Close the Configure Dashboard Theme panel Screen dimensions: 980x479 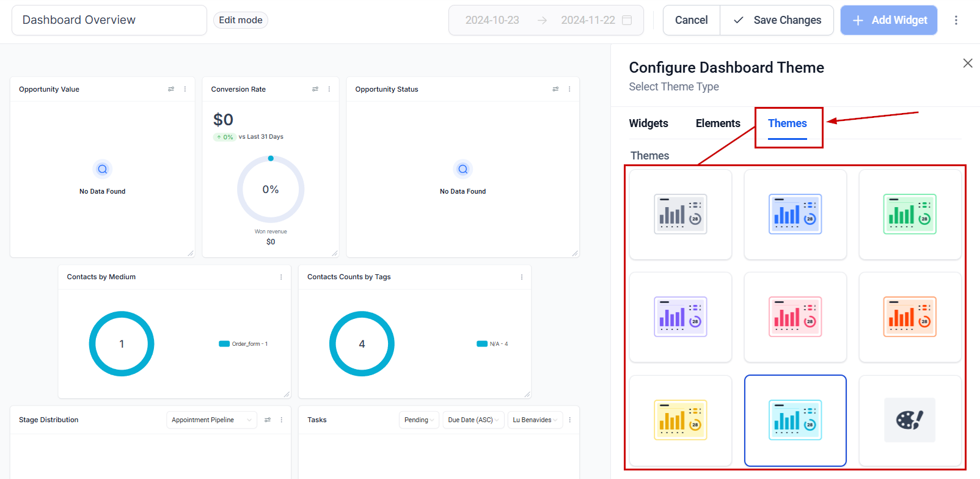[968, 63]
